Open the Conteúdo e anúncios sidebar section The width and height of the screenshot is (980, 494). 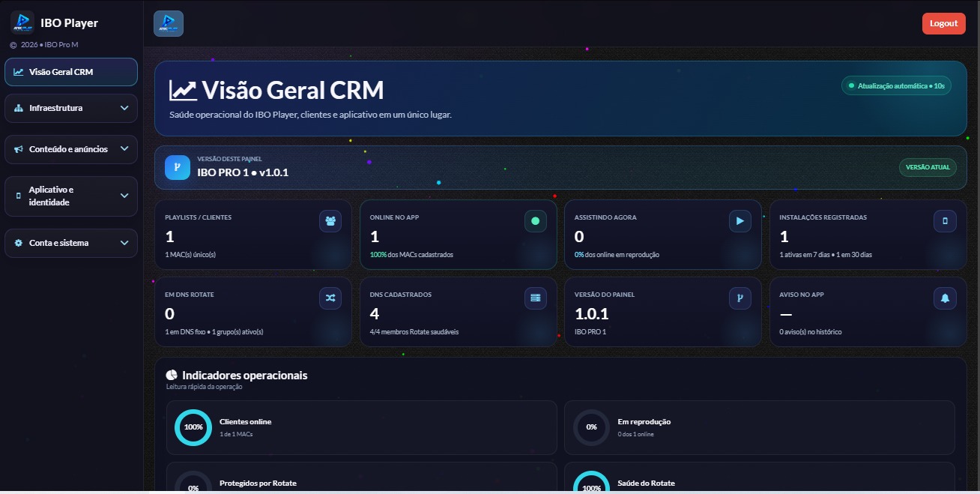(x=71, y=149)
